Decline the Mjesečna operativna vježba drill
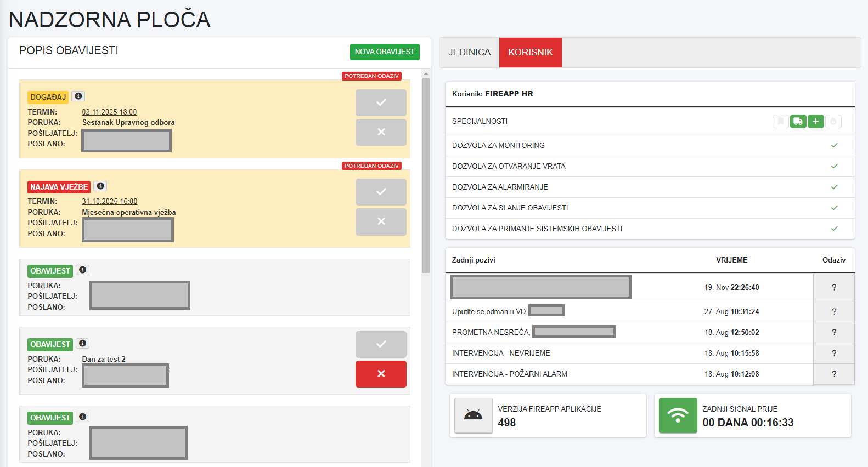 (x=381, y=221)
